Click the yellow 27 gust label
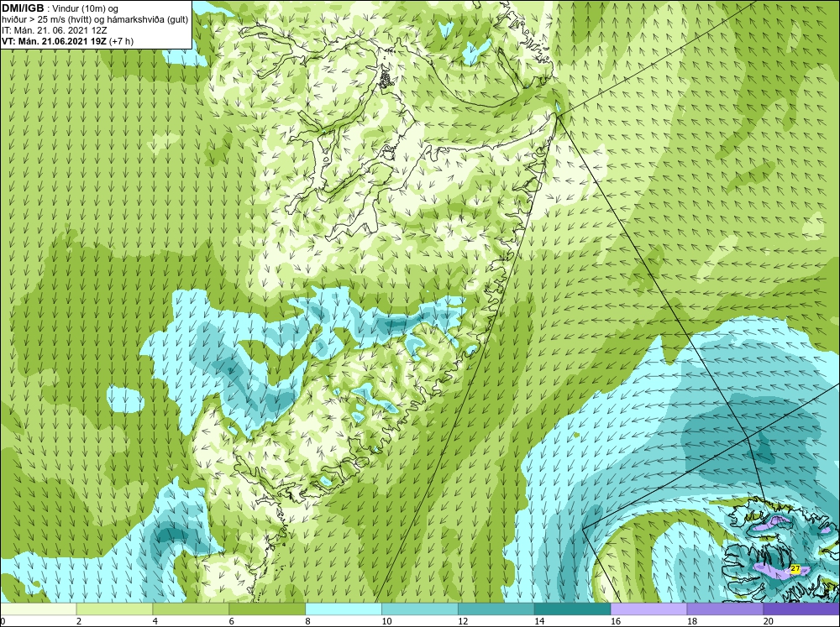Screen dimensions: 840x627 (795, 568)
